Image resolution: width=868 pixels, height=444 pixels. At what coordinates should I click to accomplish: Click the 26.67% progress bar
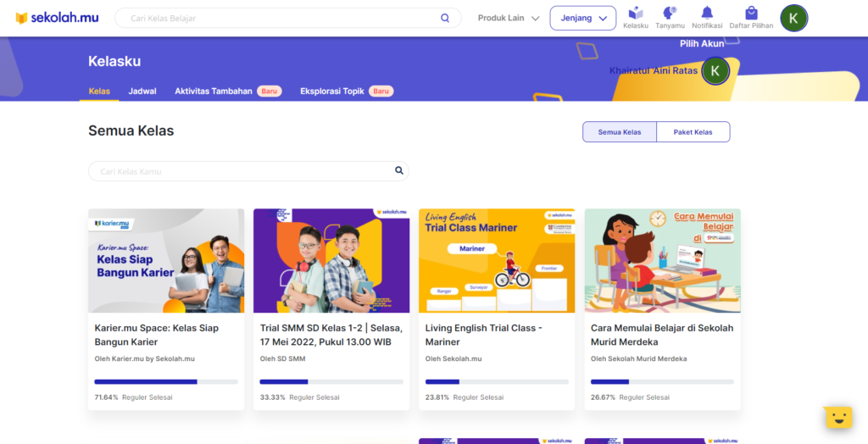(663, 382)
